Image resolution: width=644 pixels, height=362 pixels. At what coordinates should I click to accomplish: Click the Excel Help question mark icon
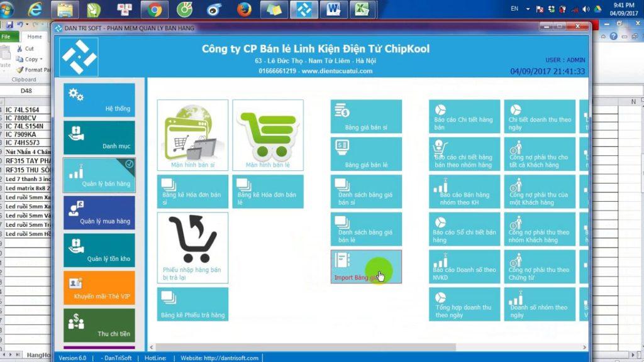[x=614, y=36]
